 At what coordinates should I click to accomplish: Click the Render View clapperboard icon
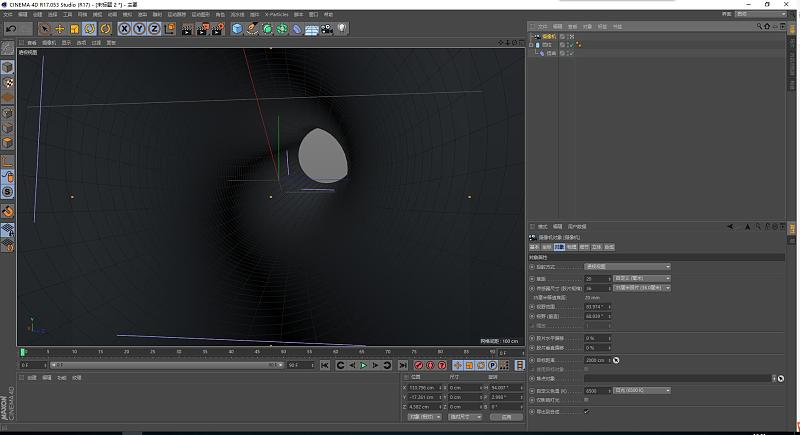coord(188,29)
